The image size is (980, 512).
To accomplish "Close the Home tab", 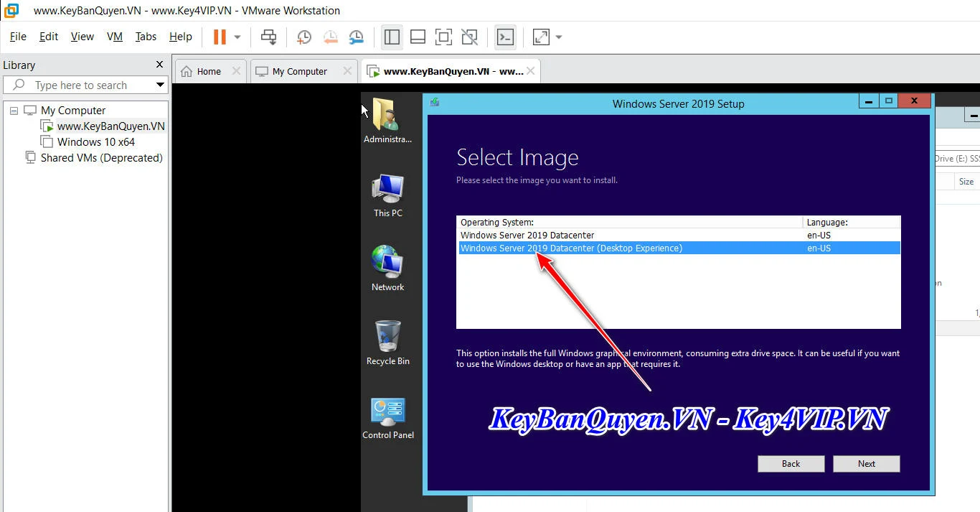I will (x=236, y=71).
